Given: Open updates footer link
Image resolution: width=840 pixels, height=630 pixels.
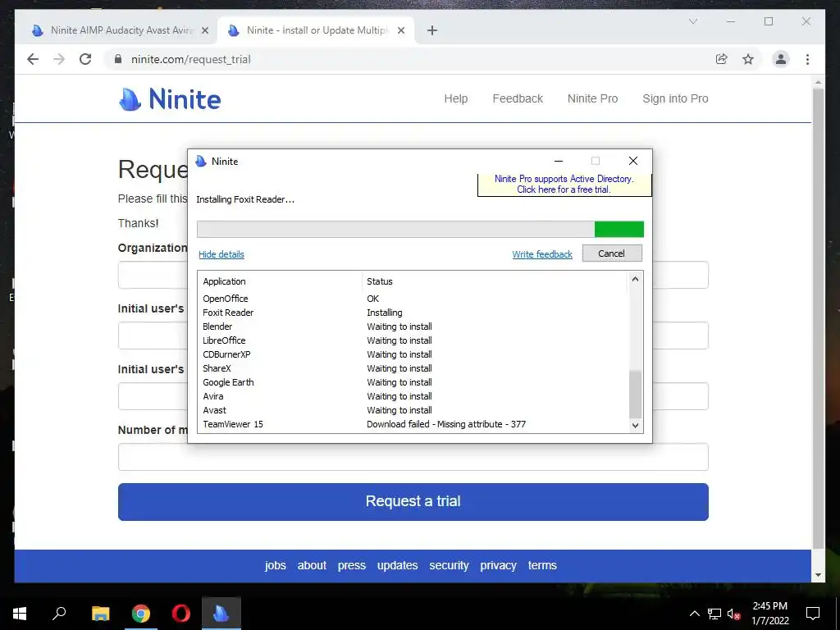Looking at the screenshot, I should point(398,565).
